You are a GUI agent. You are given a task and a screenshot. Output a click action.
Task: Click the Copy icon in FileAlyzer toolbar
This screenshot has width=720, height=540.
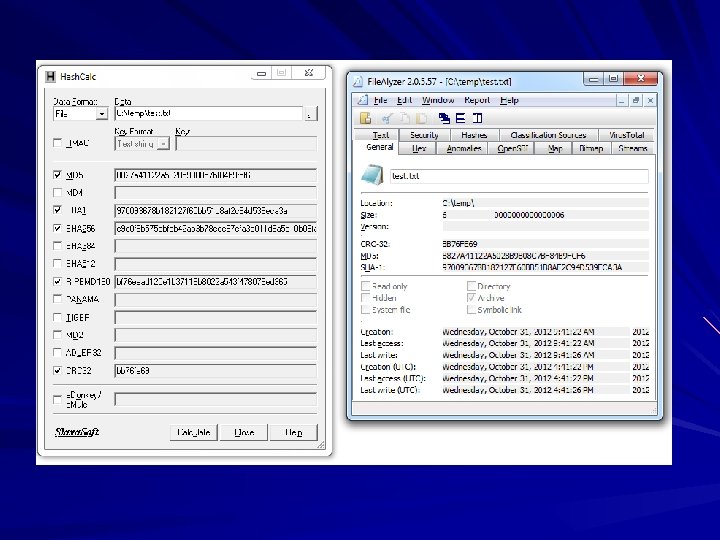point(405,118)
